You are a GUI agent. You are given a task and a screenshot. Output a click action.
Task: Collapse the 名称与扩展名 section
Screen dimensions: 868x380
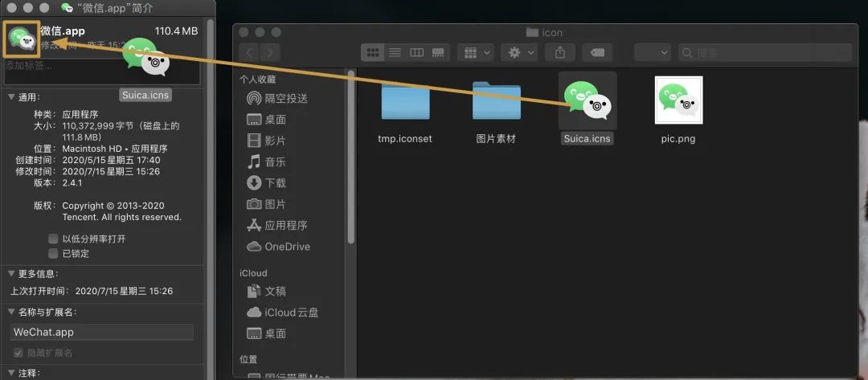click(11, 312)
